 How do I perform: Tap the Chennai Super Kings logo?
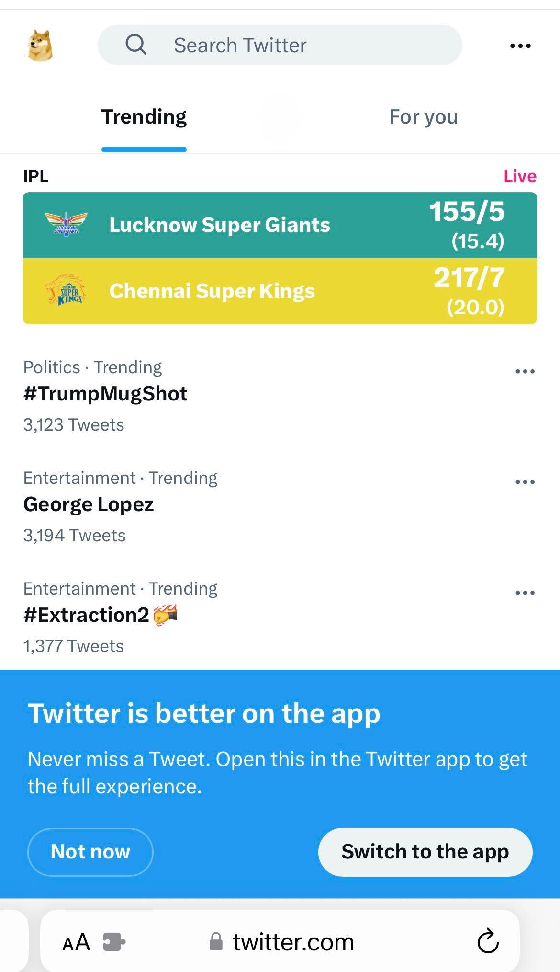coord(66,290)
